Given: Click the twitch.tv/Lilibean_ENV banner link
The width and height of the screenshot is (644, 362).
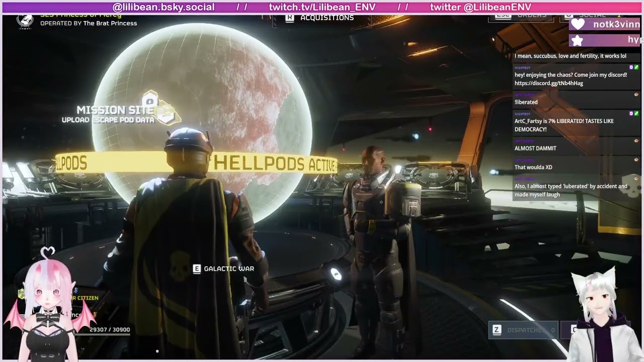Looking at the screenshot, I should click(x=322, y=7).
